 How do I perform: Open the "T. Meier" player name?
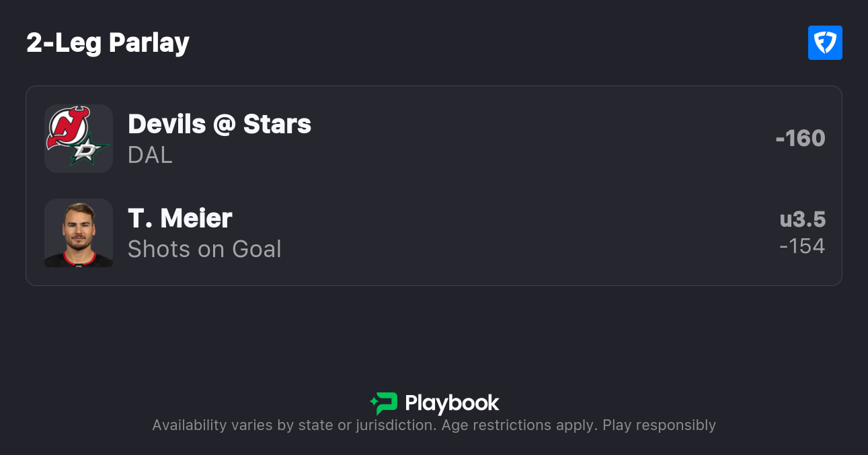pyautogui.click(x=180, y=218)
